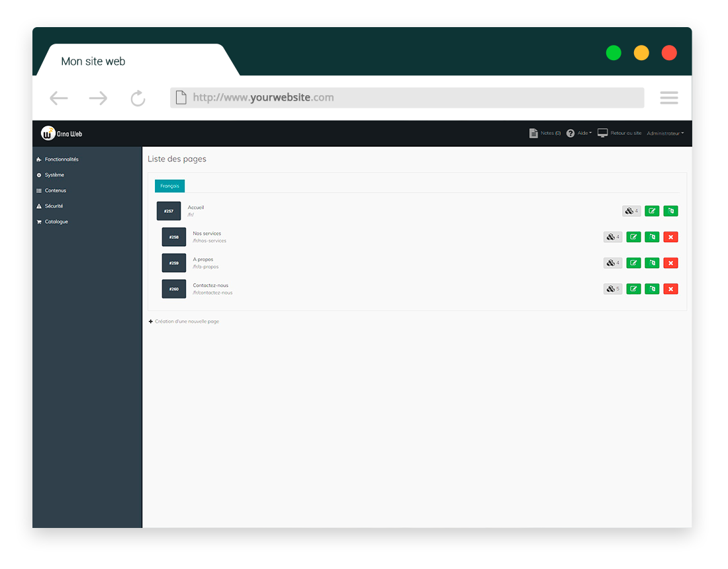Open the Administrateur dropdown
Image resolution: width=728 pixels, height=569 pixels.
665,133
